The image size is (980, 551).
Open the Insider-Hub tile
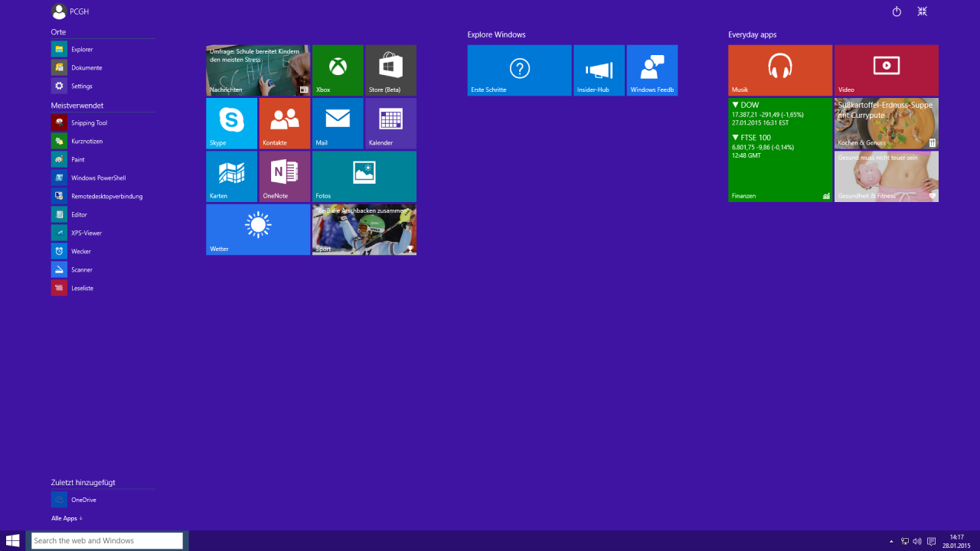[599, 70]
